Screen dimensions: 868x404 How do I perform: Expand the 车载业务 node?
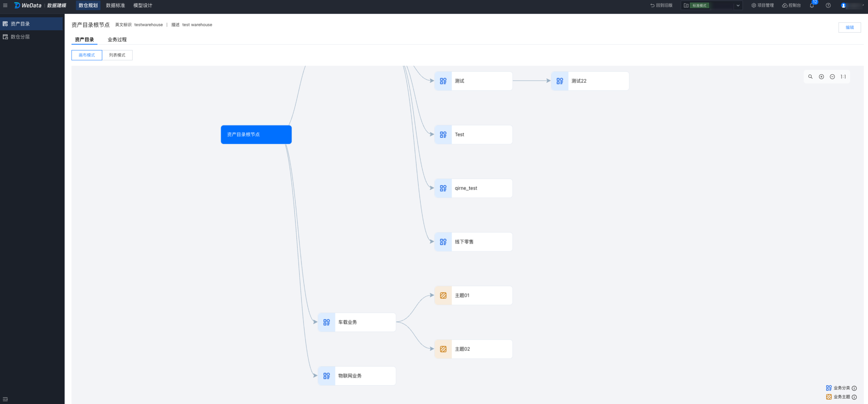(356, 322)
